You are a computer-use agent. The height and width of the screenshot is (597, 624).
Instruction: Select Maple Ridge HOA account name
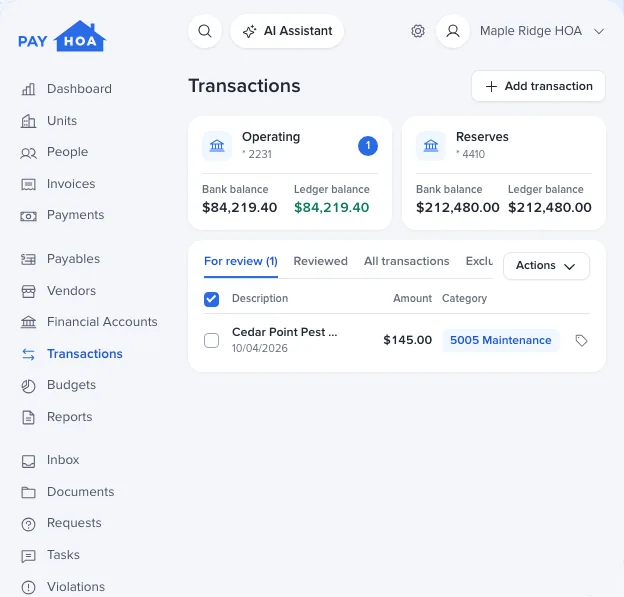pyautogui.click(x=531, y=31)
